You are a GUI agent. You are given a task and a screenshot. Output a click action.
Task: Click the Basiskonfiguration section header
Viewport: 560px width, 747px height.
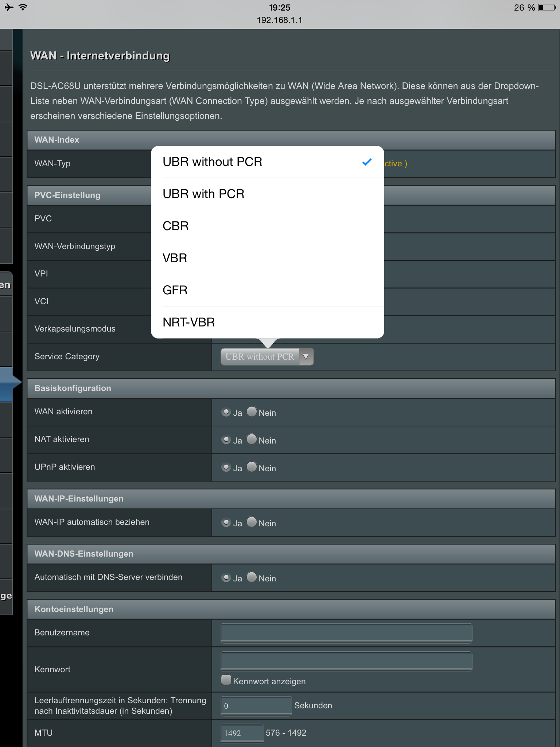click(x=291, y=388)
